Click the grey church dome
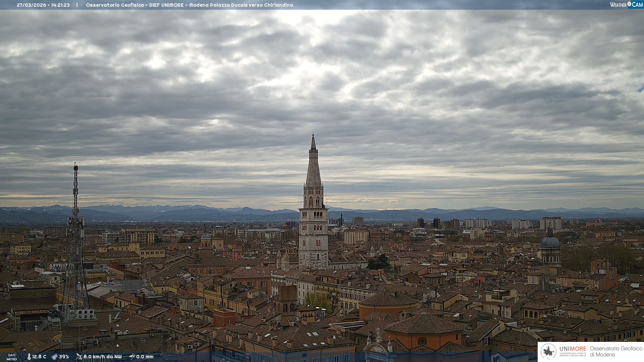The height and width of the screenshot is (362, 644). pyautogui.click(x=550, y=242)
